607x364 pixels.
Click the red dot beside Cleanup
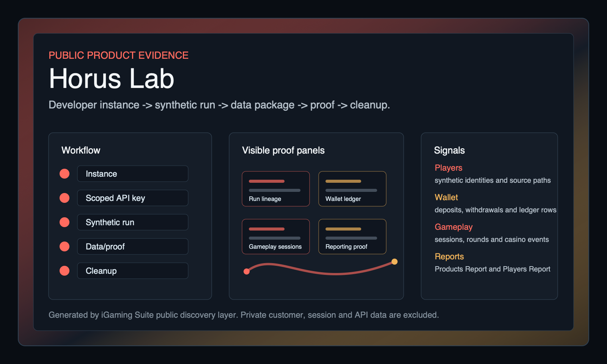click(64, 271)
